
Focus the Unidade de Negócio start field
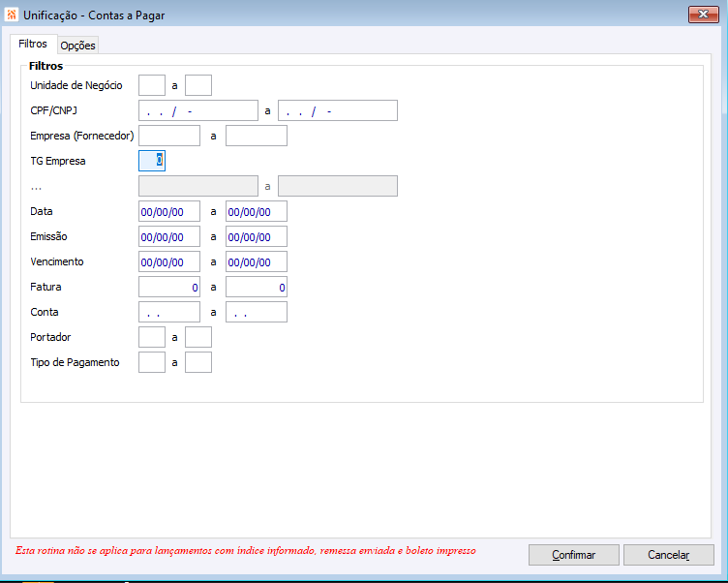pos(152,85)
